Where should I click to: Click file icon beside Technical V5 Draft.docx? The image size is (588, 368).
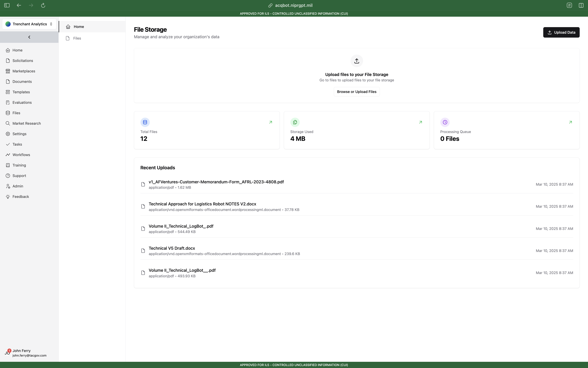(x=143, y=251)
